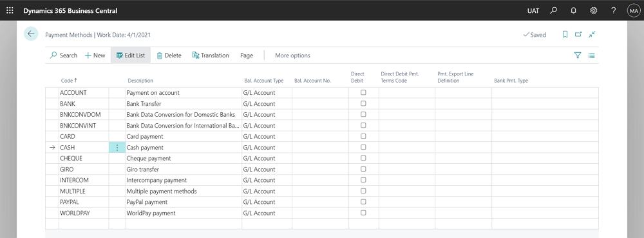Open the settings gear

click(x=594, y=11)
